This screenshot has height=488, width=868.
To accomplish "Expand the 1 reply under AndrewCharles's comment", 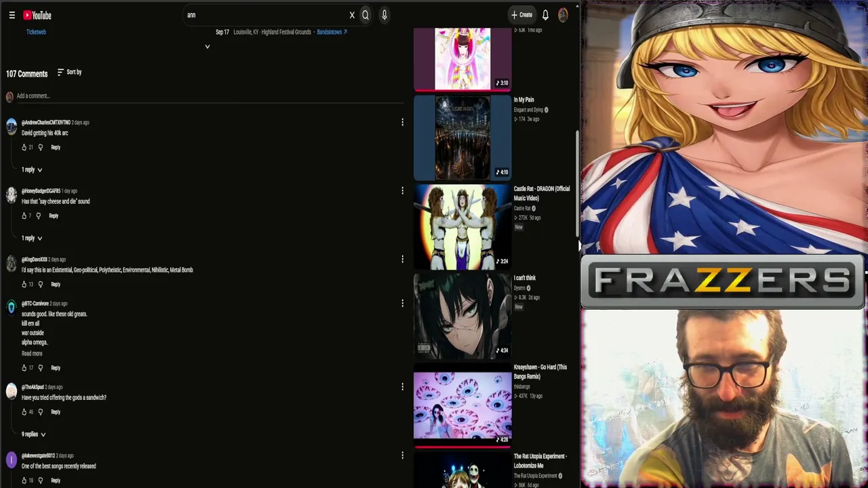I will 32,169.
